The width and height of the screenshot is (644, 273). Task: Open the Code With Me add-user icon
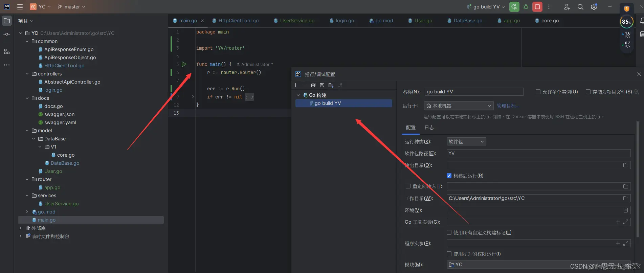coord(567,7)
